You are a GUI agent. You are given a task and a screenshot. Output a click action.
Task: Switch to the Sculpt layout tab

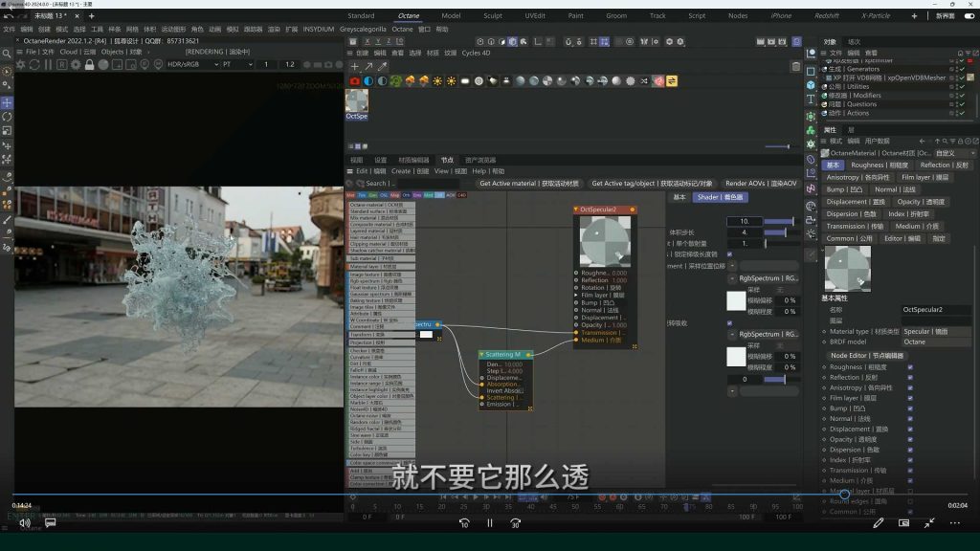(x=492, y=15)
